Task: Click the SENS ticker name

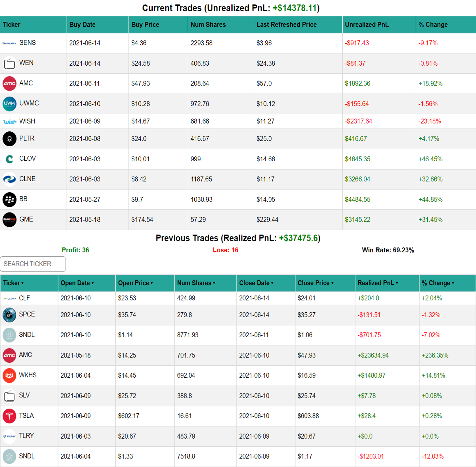Action: [x=27, y=43]
